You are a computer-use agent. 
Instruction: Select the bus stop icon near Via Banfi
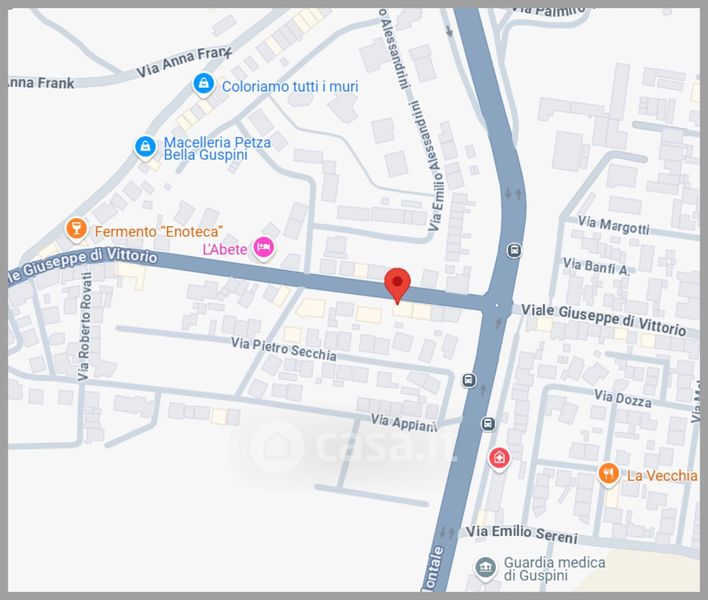514,250
